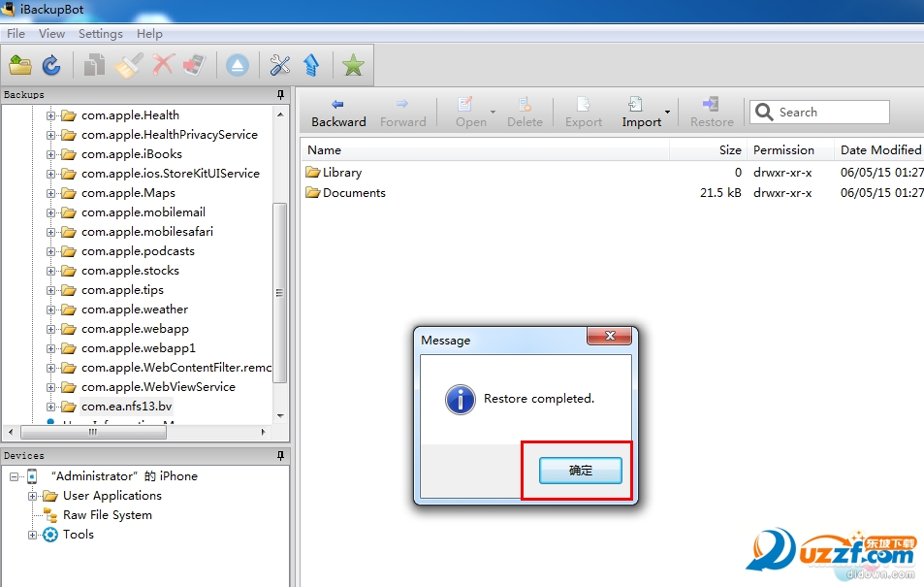Expand the com.apple.weather tree node

point(50,310)
